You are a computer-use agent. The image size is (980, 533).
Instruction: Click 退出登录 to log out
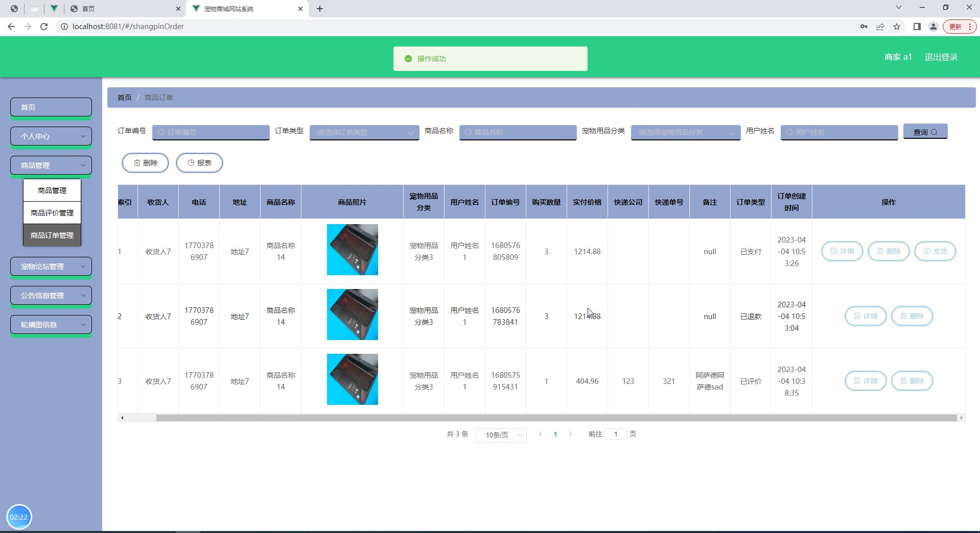941,57
